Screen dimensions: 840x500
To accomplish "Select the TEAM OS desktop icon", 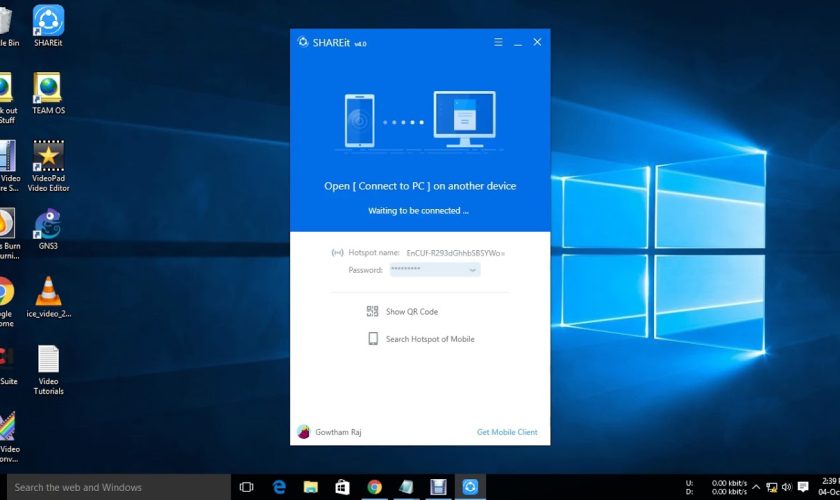I will pos(48,93).
